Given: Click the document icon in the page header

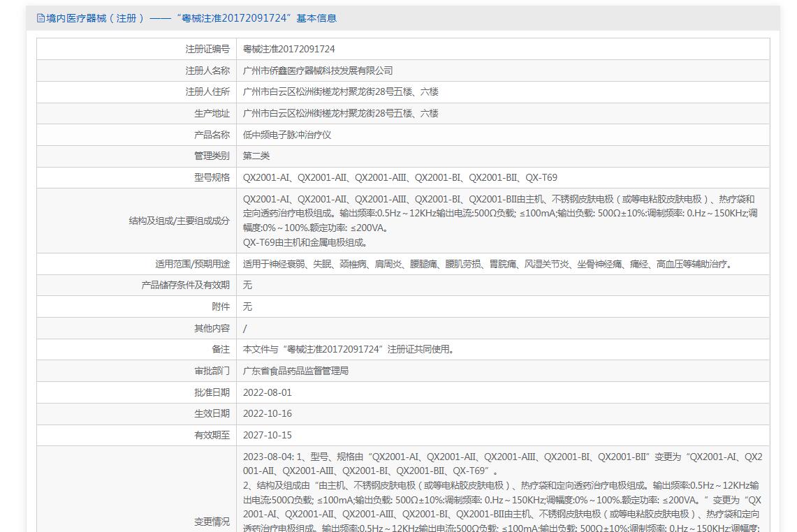Looking at the screenshot, I should pos(41,18).
